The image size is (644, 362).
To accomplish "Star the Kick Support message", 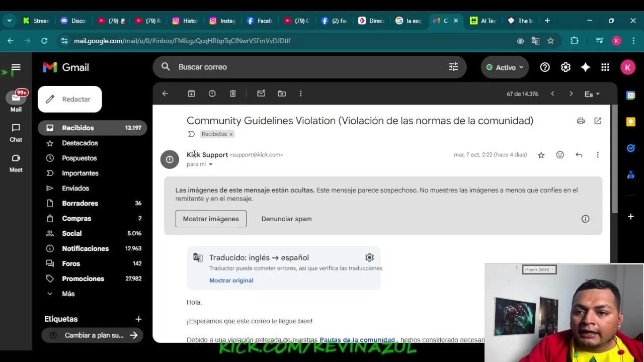I will [541, 155].
